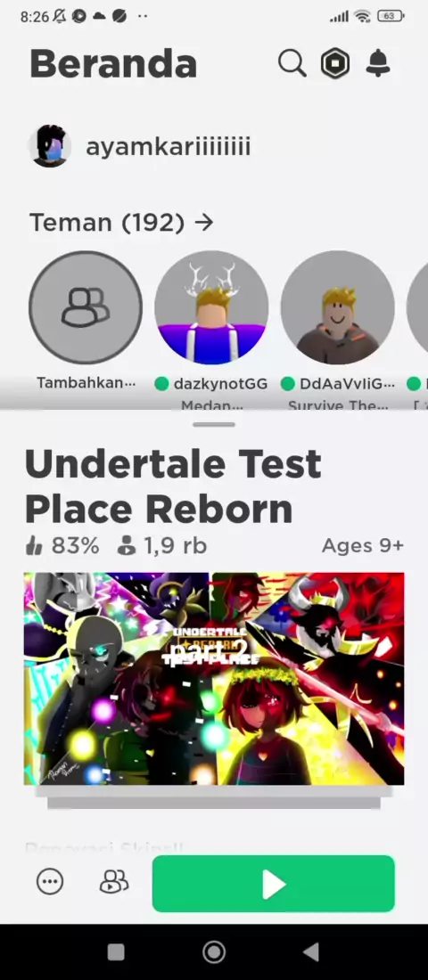Tap the Undertale Test Place Reborn title

[x=173, y=486]
